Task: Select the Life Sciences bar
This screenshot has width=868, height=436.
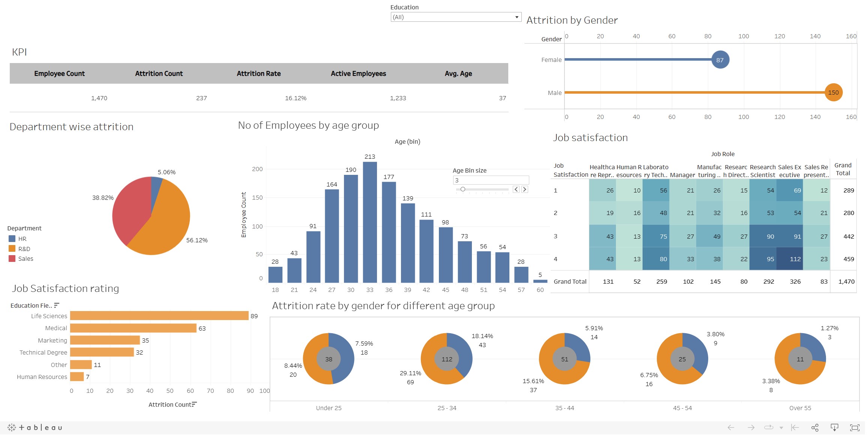Action: (159, 316)
